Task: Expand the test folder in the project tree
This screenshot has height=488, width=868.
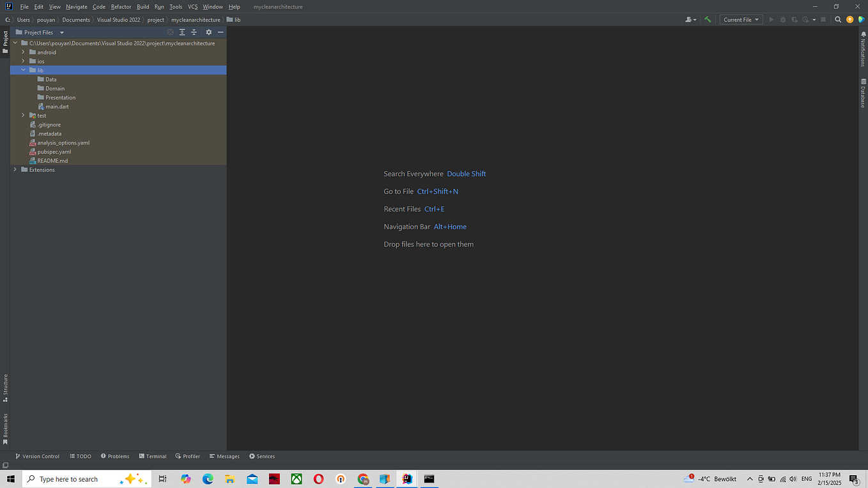Action: point(23,116)
